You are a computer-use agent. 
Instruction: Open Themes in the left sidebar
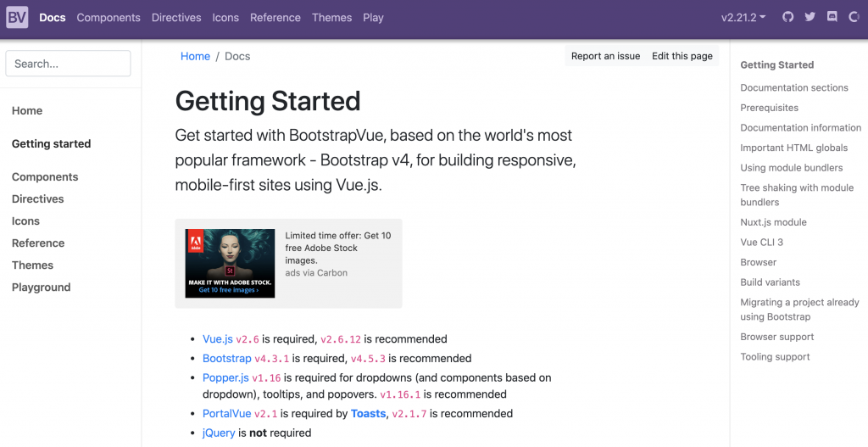click(x=33, y=265)
